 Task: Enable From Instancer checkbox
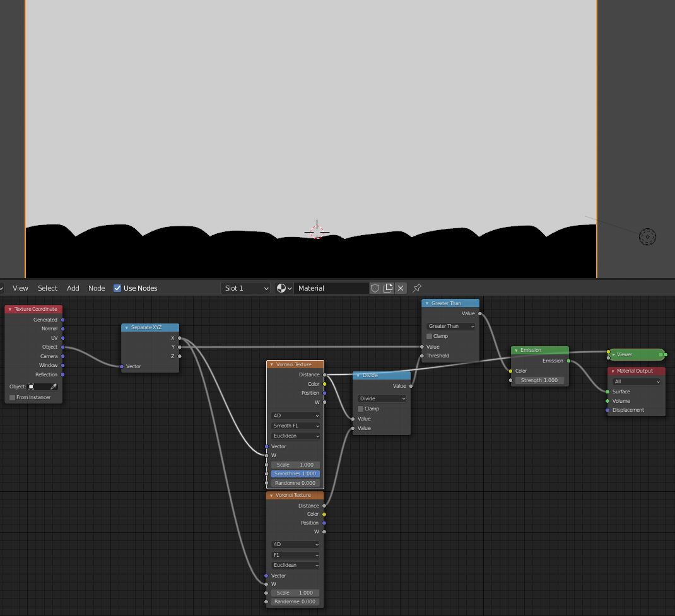click(x=13, y=397)
